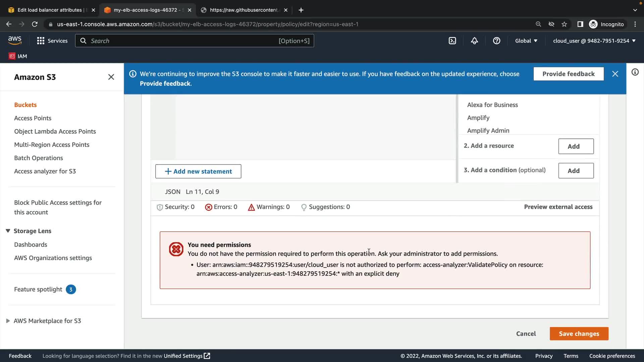Open the notifications bell

coord(474,41)
